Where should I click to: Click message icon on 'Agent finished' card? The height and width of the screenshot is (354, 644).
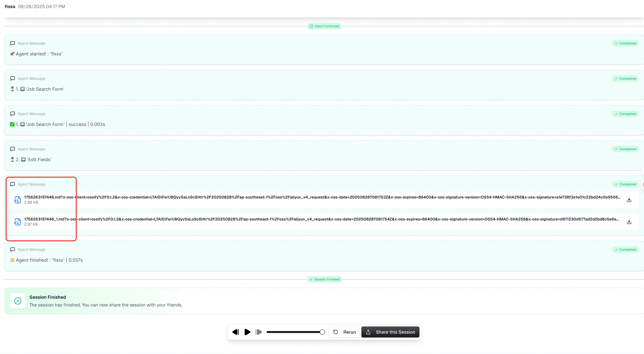[12, 250]
